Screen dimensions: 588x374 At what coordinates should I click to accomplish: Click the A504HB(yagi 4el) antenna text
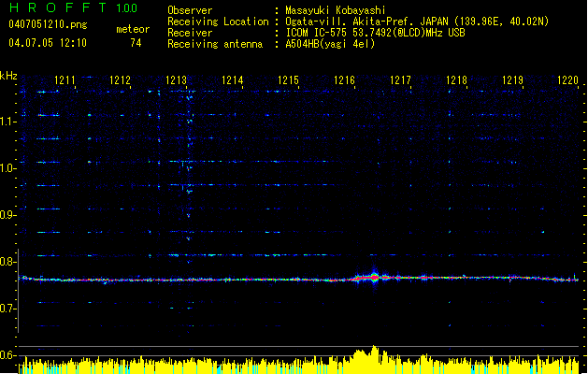coord(330,44)
